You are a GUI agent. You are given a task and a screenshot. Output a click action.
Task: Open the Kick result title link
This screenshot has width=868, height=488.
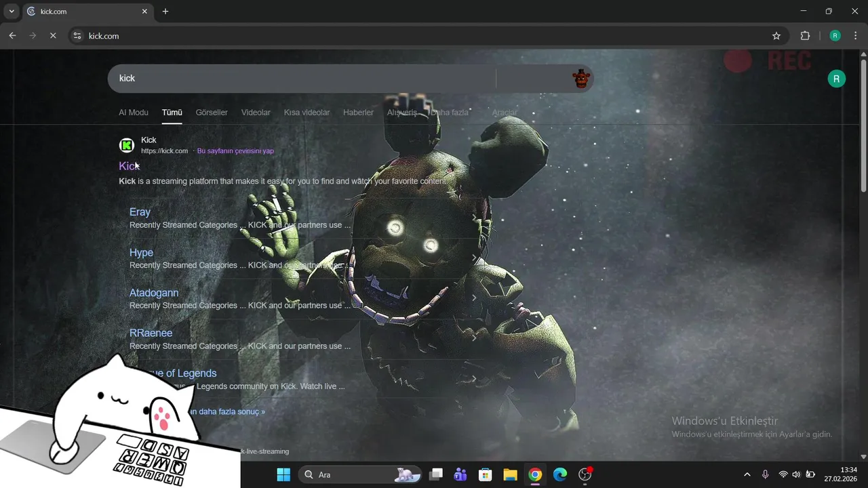[x=129, y=166]
